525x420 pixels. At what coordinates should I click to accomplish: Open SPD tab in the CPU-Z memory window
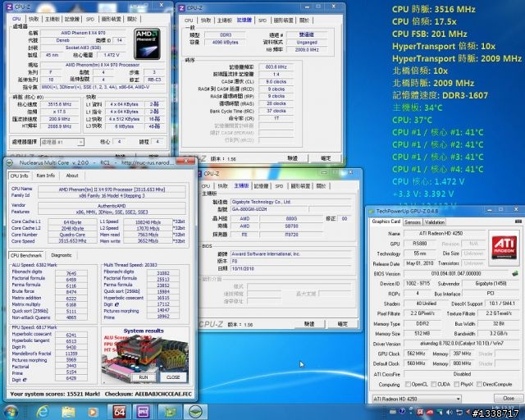click(x=262, y=21)
